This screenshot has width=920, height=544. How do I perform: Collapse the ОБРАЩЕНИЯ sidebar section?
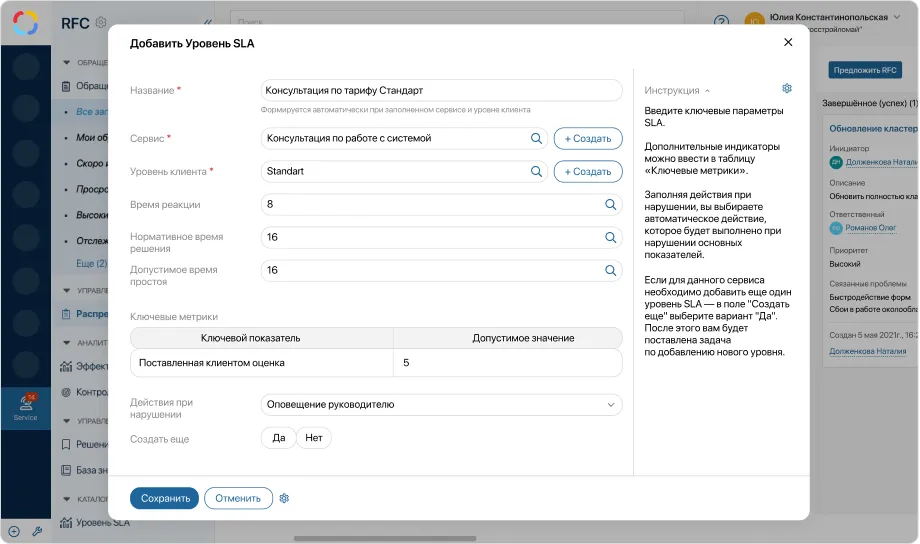click(x=66, y=62)
